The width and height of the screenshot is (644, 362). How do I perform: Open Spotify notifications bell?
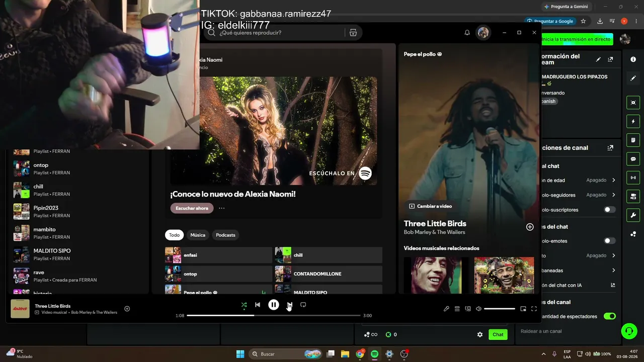coord(467,33)
